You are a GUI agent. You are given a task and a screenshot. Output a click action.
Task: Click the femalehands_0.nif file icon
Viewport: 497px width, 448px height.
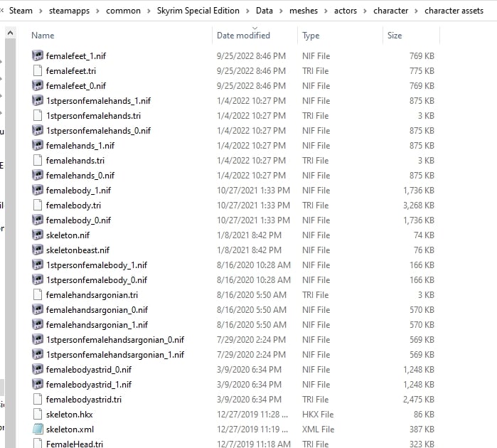click(38, 175)
